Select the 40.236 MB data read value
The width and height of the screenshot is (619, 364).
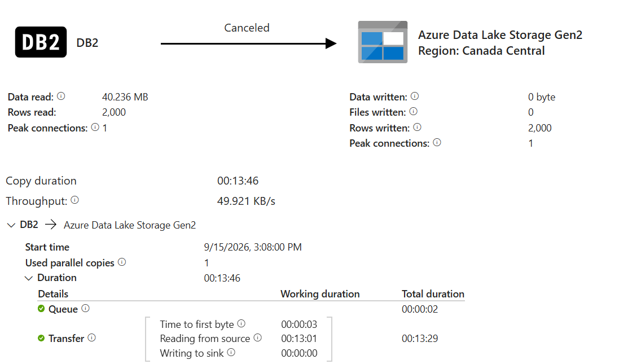125,97
